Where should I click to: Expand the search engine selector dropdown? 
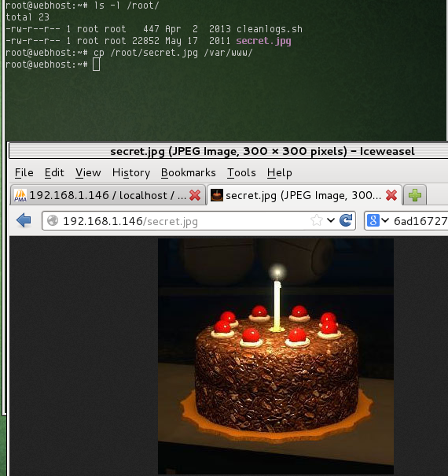(x=385, y=220)
